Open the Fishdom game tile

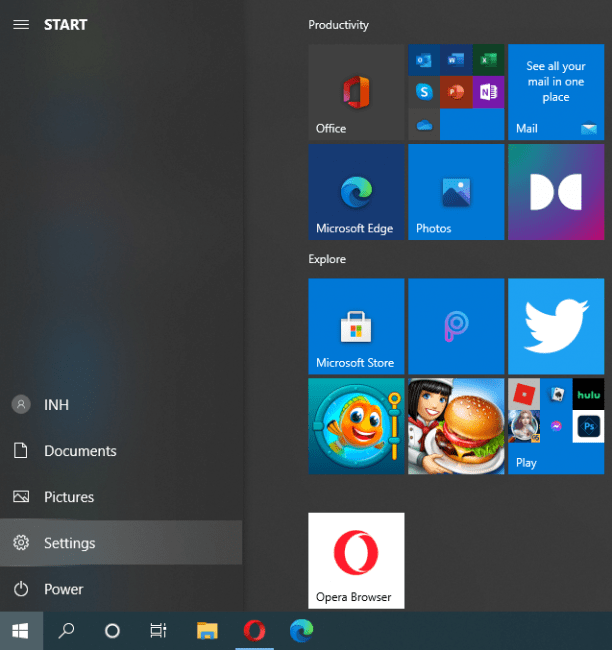point(356,425)
